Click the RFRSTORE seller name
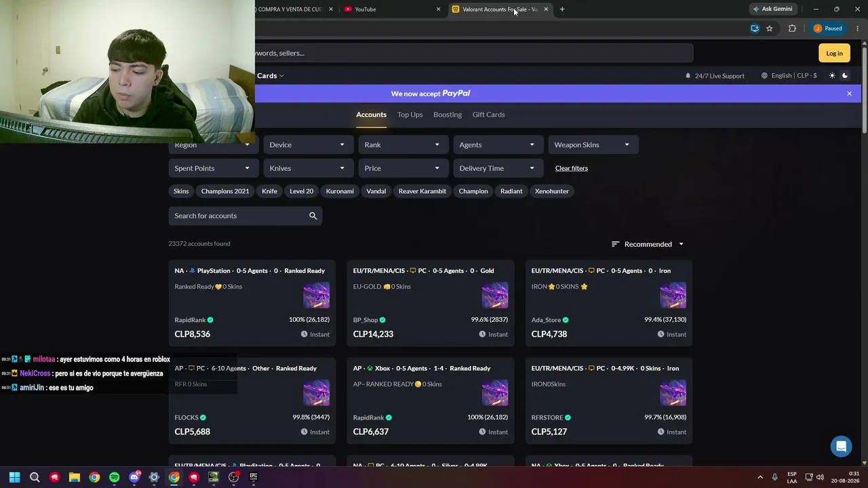The height and width of the screenshot is (488, 868). point(547,418)
